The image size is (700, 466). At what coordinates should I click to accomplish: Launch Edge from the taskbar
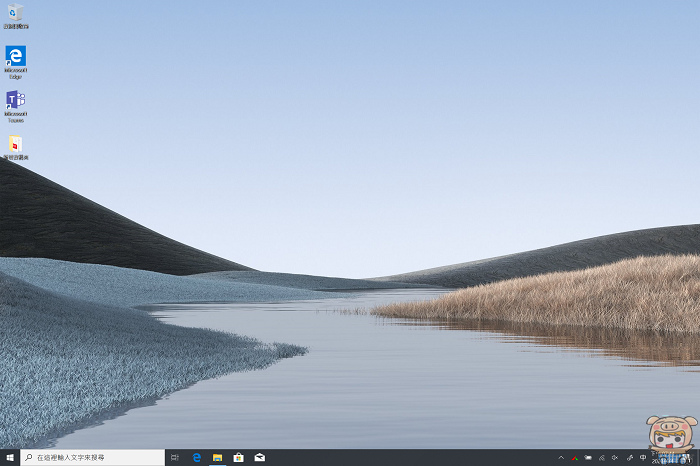click(x=197, y=457)
